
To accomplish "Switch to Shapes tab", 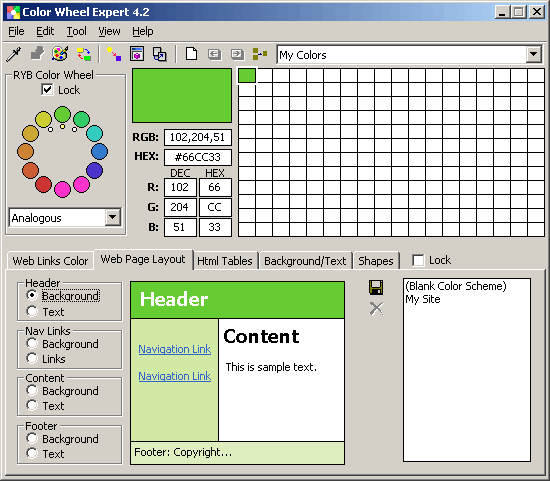I will [376, 261].
